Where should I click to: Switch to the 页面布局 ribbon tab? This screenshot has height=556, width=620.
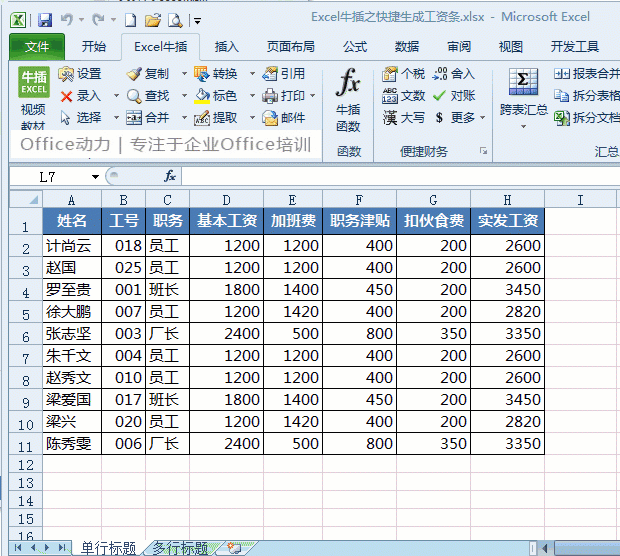pos(291,47)
